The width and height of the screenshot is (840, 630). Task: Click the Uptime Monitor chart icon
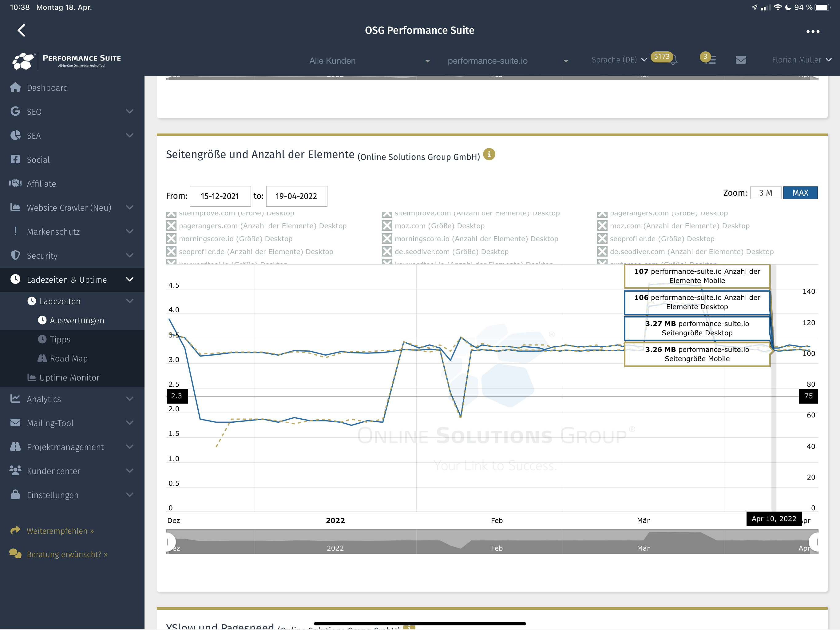click(x=32, y=377)
